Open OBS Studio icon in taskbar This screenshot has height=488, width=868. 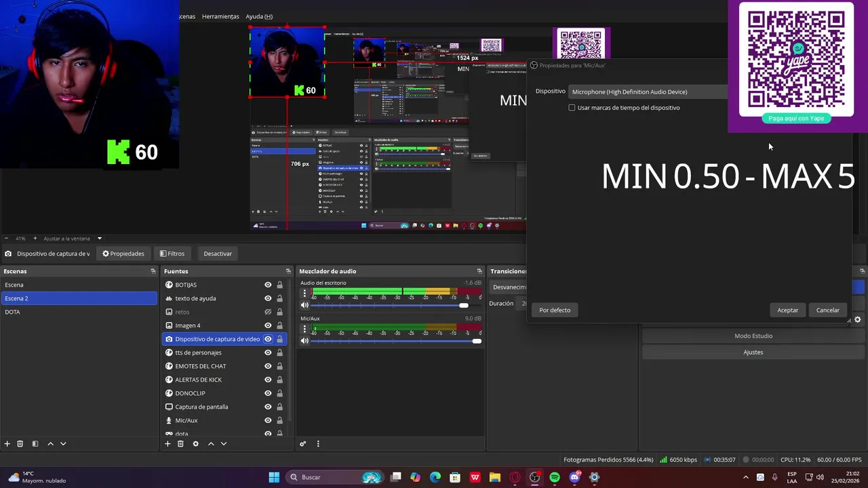click(535, 477)
